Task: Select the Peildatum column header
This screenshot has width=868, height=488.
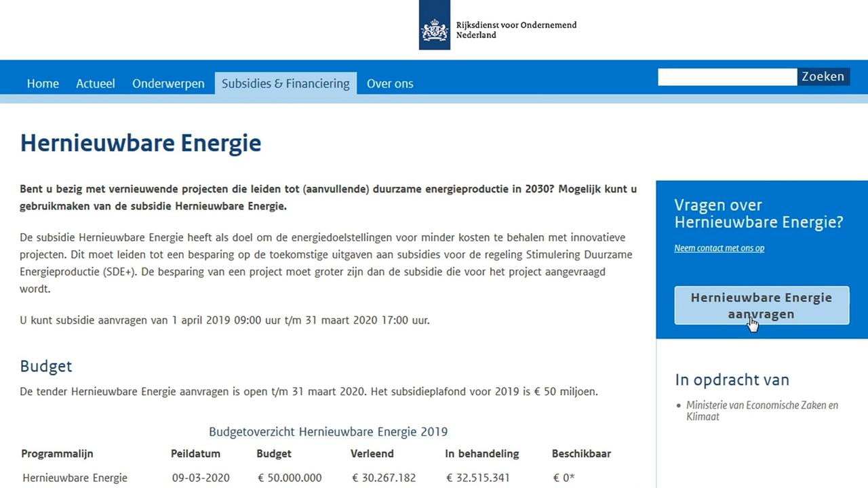Action: (195, 453)
